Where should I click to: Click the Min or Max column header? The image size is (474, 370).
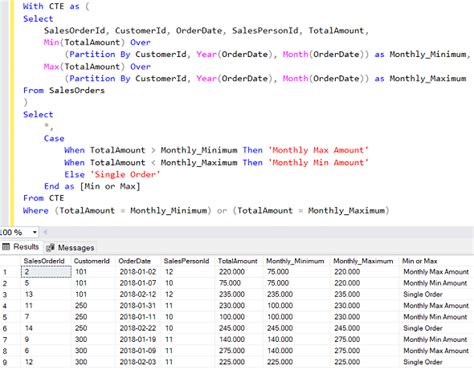click(x=420, y=261)
